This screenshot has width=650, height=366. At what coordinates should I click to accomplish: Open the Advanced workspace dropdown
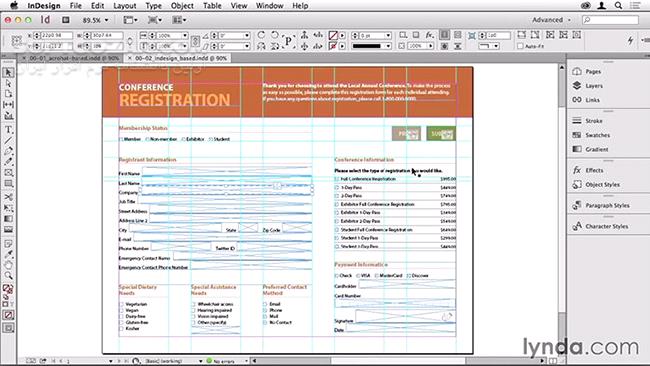tap(551, 20)
